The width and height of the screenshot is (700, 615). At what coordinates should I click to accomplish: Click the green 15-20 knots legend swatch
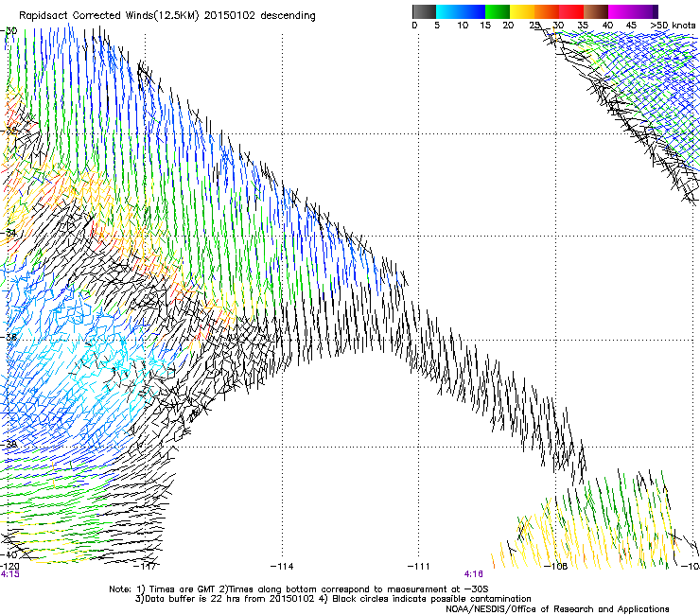pyautogui.click(x=498, y=11)
